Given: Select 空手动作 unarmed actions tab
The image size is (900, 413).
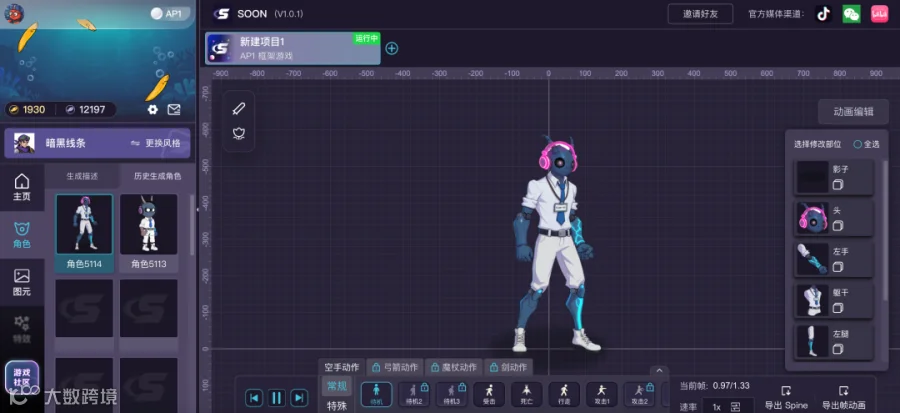Looking at the screenshot, I should (x=342, y=367).
